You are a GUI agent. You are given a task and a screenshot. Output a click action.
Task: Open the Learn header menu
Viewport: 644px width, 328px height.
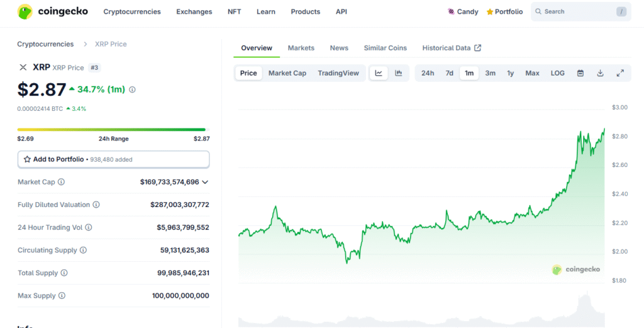coord(266,11)
